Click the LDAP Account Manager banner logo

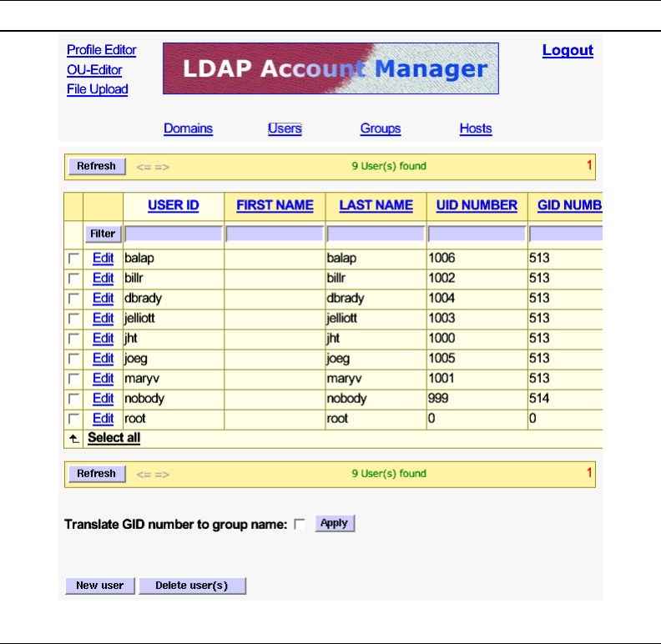pos(331,68)
